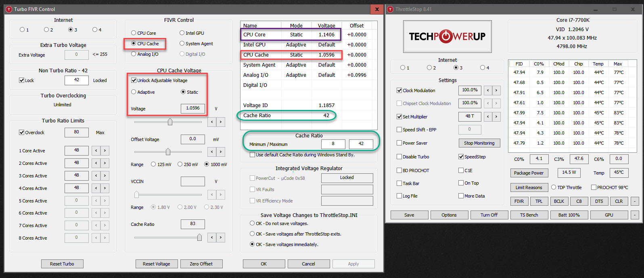Click the Zero Offset button

click(x=201, y=264)
